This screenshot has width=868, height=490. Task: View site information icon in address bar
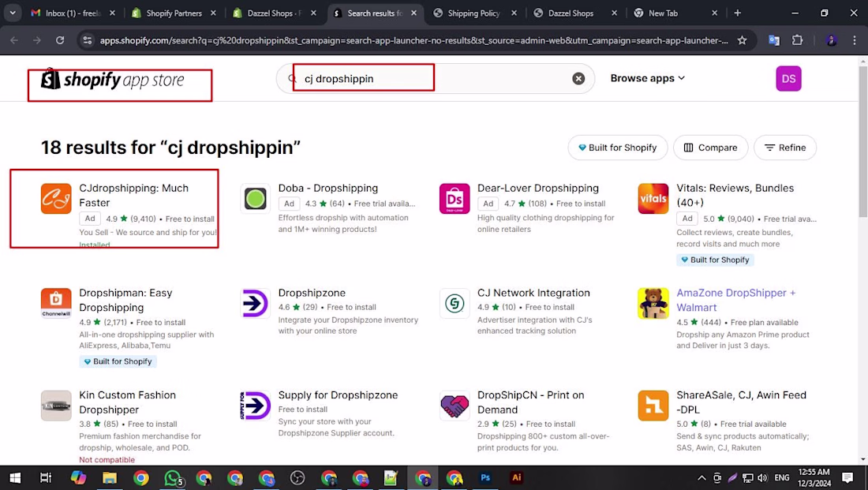[x=88, y=40]
